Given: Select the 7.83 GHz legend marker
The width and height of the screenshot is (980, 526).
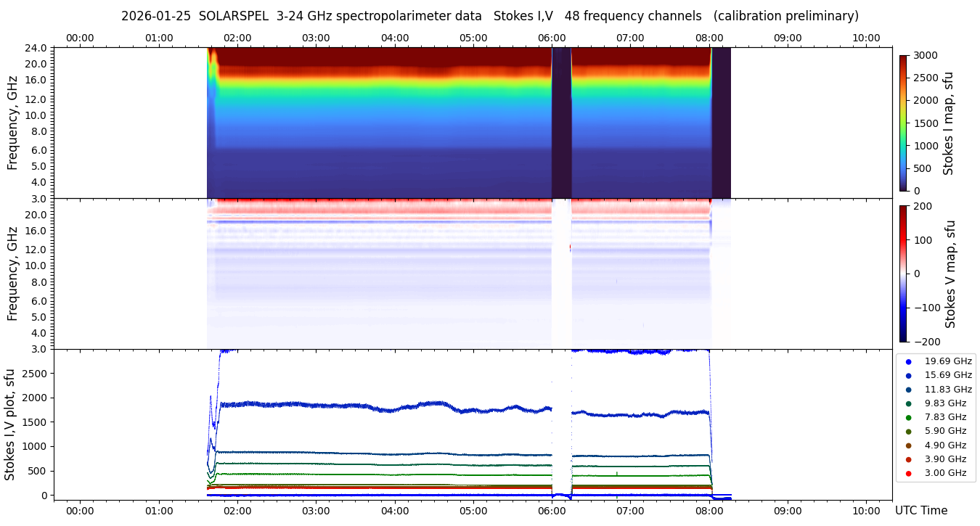Looking at the screenshot, I should (908, 417).
